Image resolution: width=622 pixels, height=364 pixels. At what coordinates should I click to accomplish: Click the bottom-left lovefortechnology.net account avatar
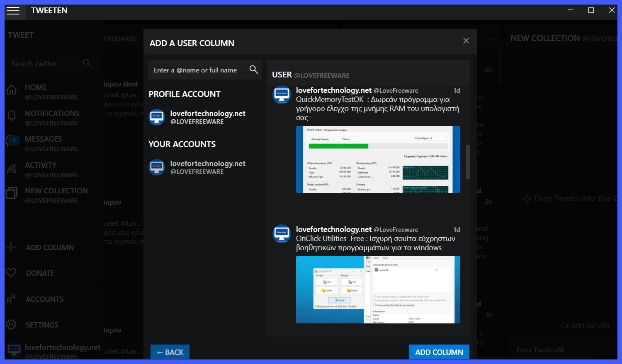tap(14, 350)
